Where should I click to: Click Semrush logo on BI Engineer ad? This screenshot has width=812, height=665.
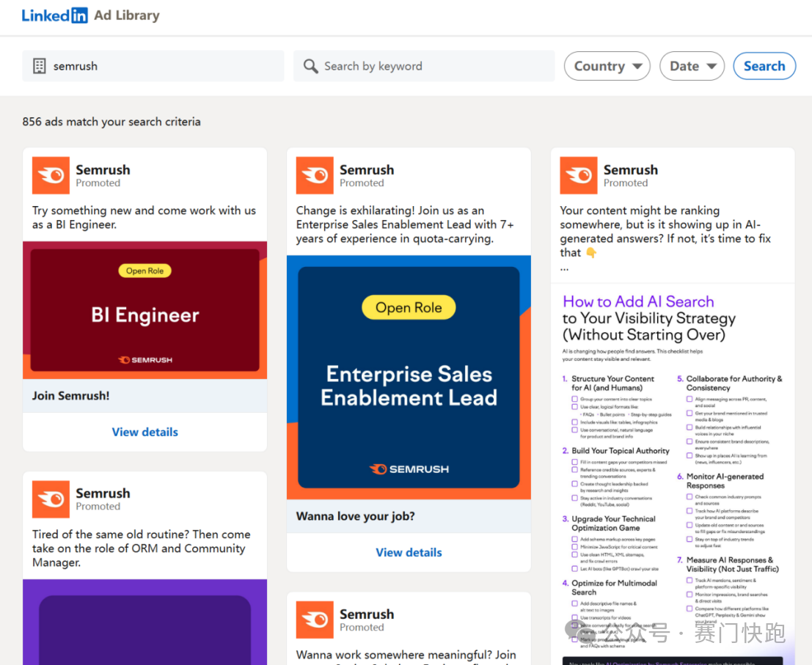click(x=51, y=176)
